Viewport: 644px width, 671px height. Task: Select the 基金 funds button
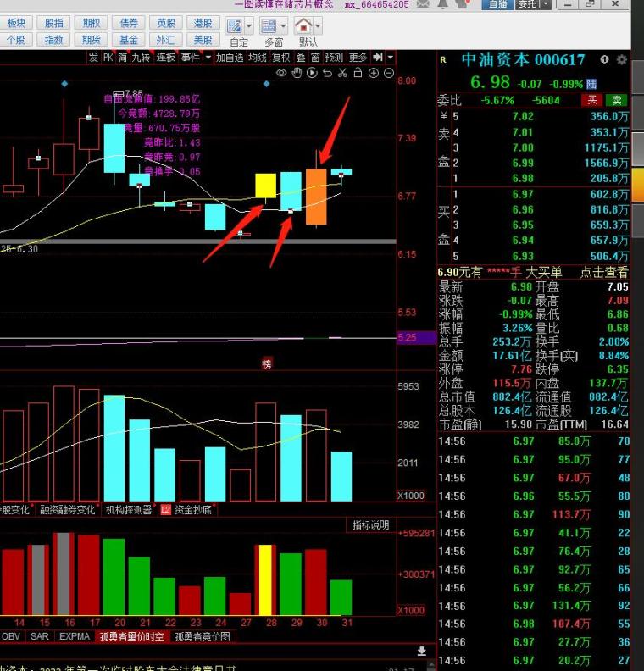click(128, 40)
